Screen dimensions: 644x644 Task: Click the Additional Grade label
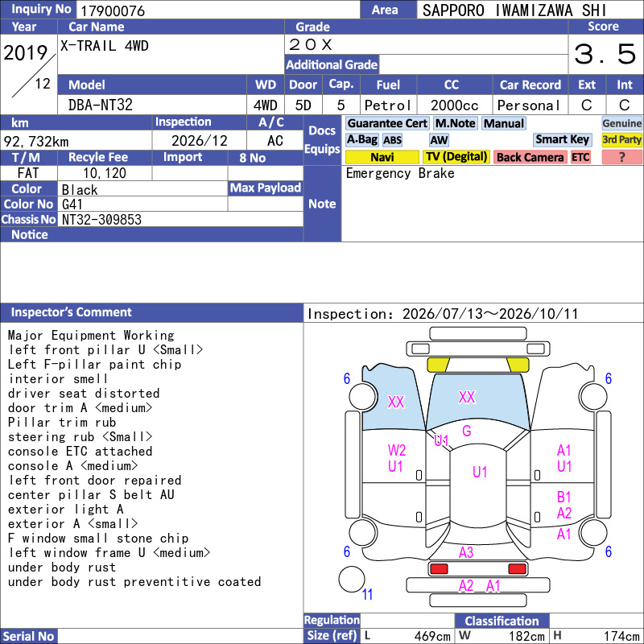pos(332,64)
